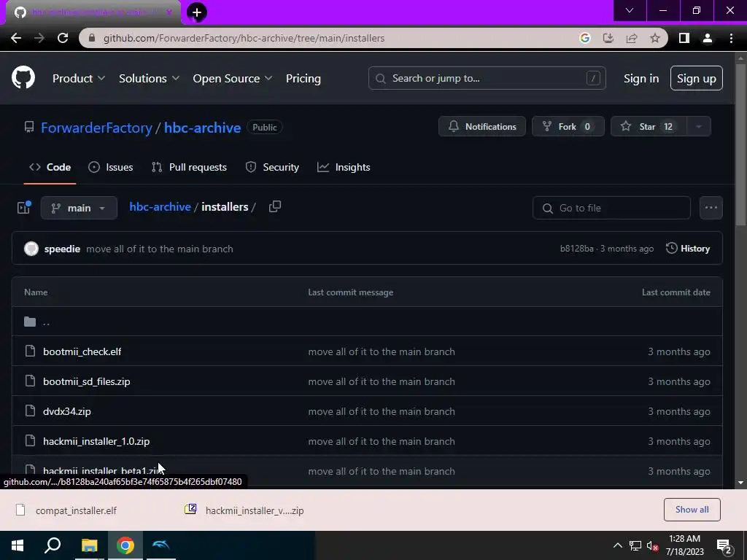This screenshot has height=560, width=747.
Task: Switch to the Security tab
Action: tap(272, 167)
